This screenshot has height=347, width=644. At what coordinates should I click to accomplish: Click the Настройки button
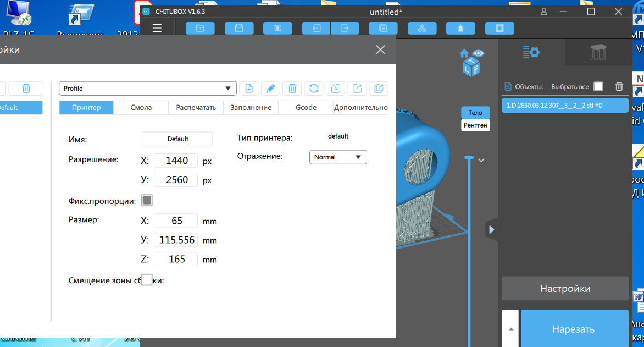tap(565, 289)
